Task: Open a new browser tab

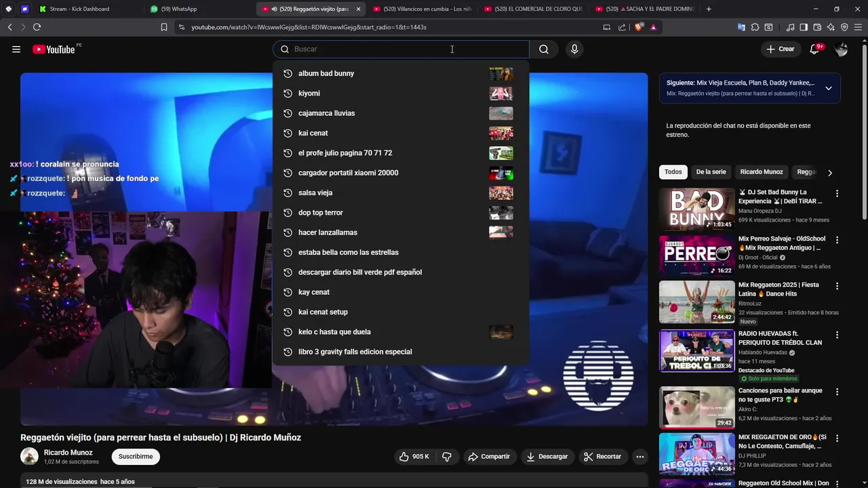Action: 709,9
